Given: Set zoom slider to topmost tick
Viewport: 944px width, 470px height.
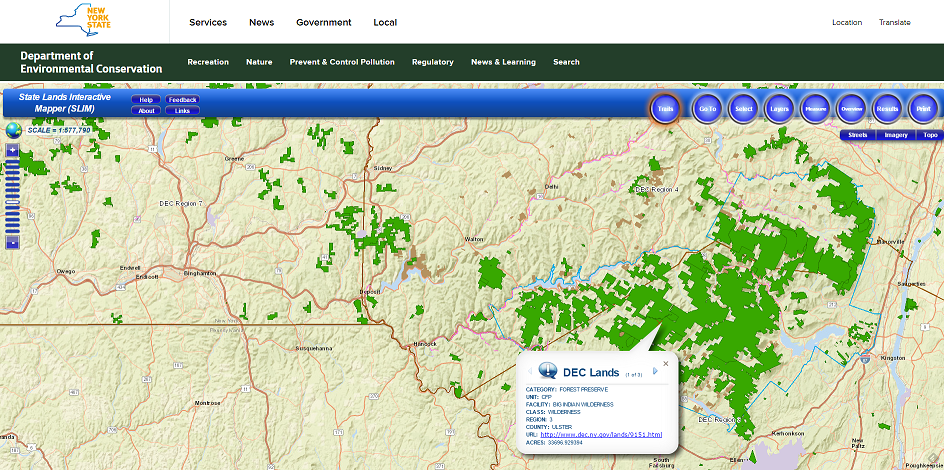Looking at the screenshot, I should (x=13, y=161).
